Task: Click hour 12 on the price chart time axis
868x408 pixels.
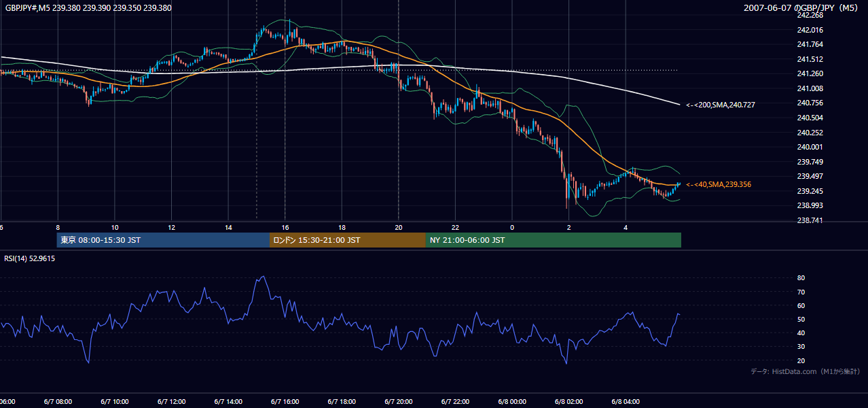Action: pos(171,227)
